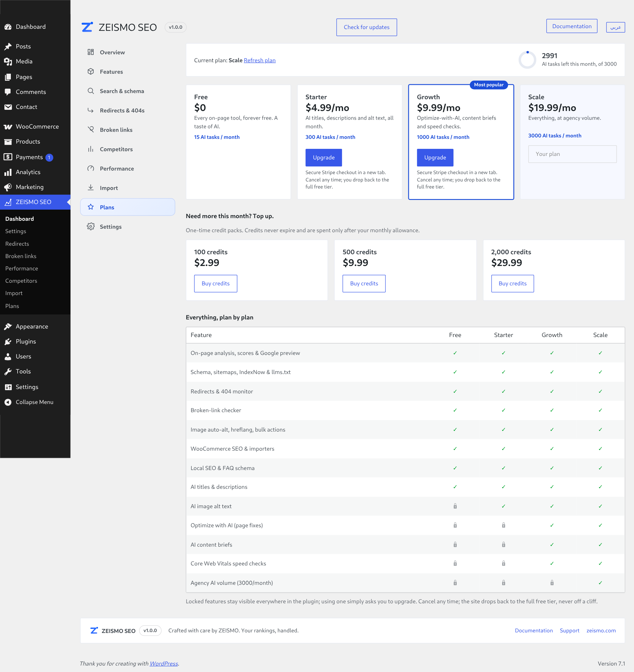Screen dimensions: 634x672
Task: Click the WordPress Settings sliders icon
Action: (x=8, y=387)
